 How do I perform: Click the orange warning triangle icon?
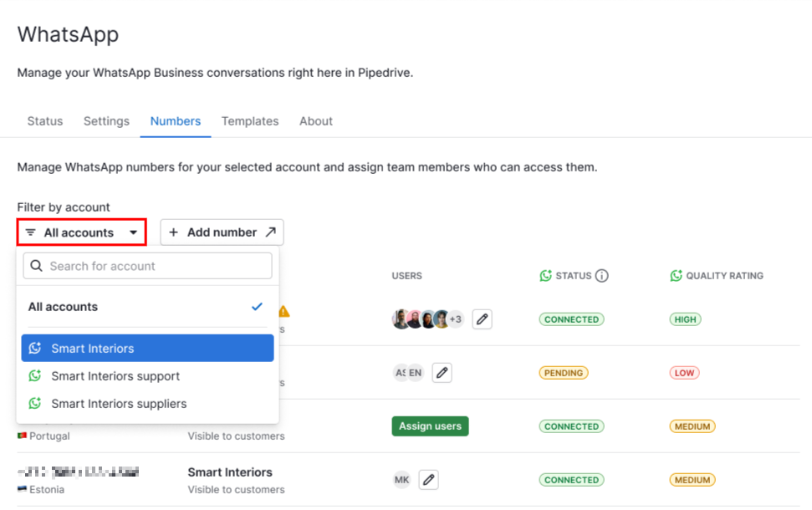pyautogui.click(x=283, y=312)
